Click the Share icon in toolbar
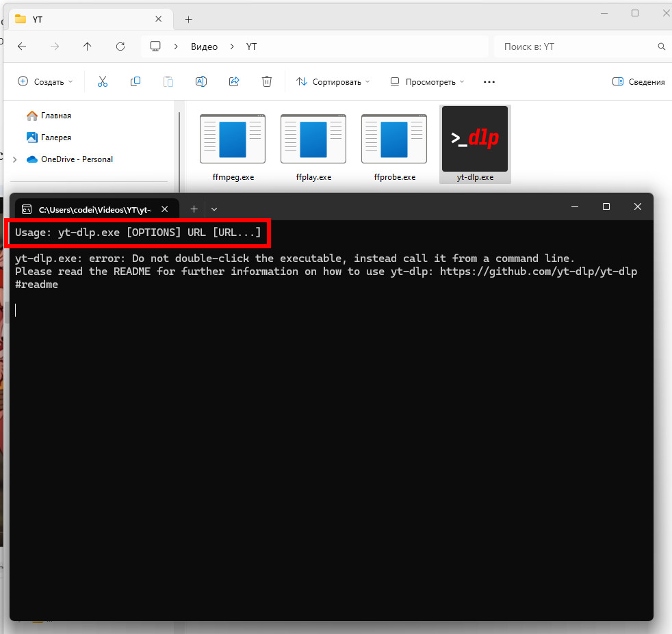This screenshot has height=634, width=672. click(234, 81)
